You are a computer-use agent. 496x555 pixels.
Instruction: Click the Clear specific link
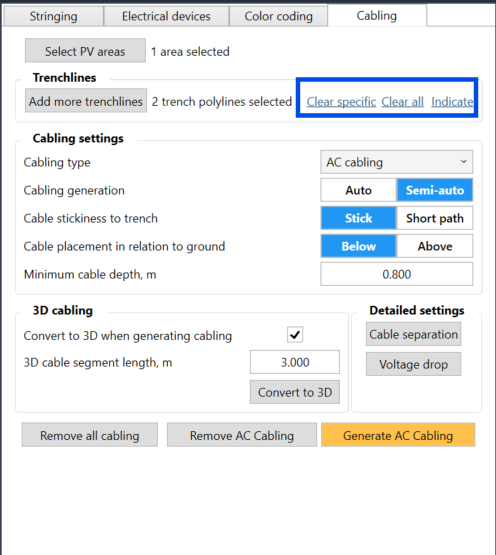point(341,102)
